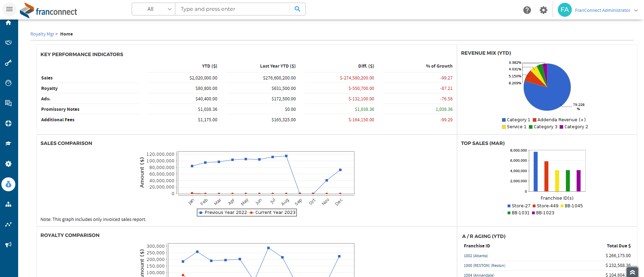This screenshot has height=277, width=644.
Task: Click the key icon in sidebar
Action: pos(8,63)
